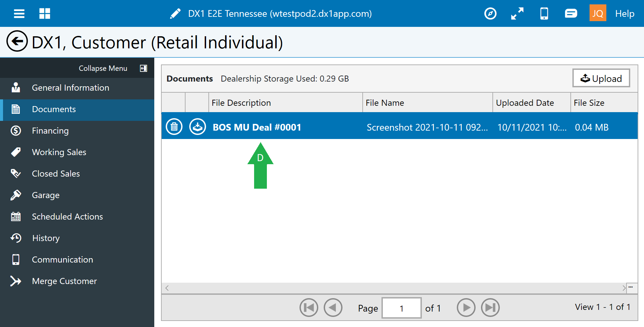644x327 pixels.
Task: Select the BOS MU Deal #0001 description
Action: tap(257, 127)
